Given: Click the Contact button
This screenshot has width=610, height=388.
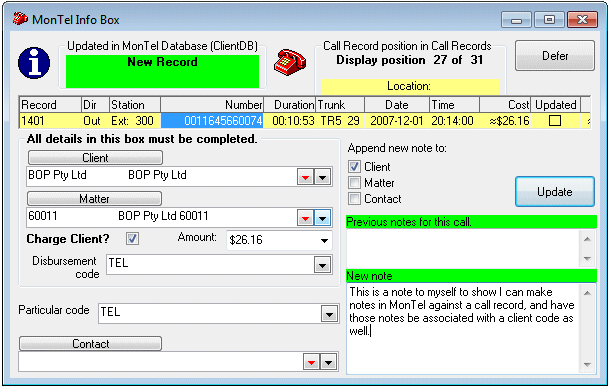Looking at the screenshot, I should coord(91,344).
